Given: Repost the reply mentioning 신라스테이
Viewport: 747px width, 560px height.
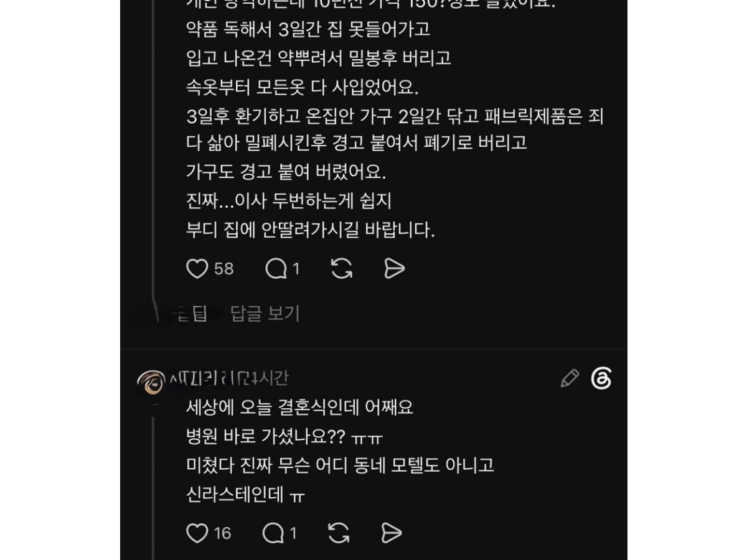Looking at the screenshot, I should click(338, 533).
